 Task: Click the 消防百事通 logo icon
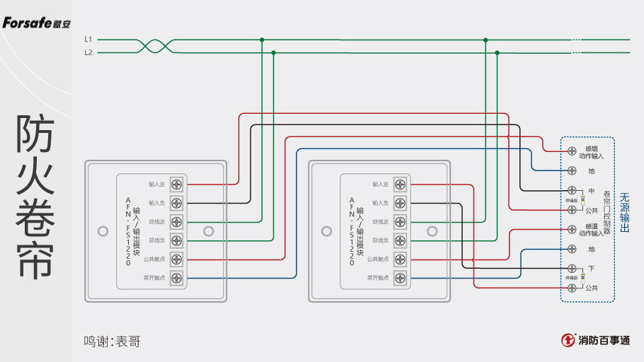click(x=568, y=340)
